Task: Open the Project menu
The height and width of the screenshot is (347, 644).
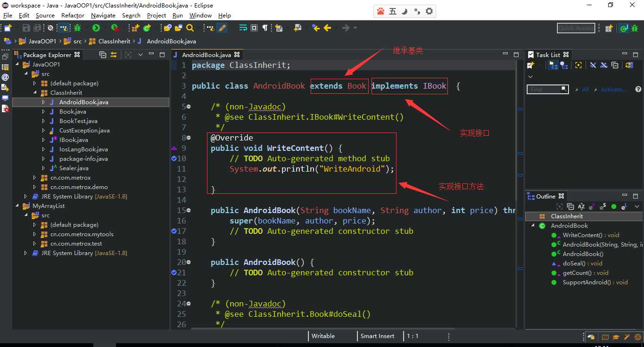Action: [157, 15]
